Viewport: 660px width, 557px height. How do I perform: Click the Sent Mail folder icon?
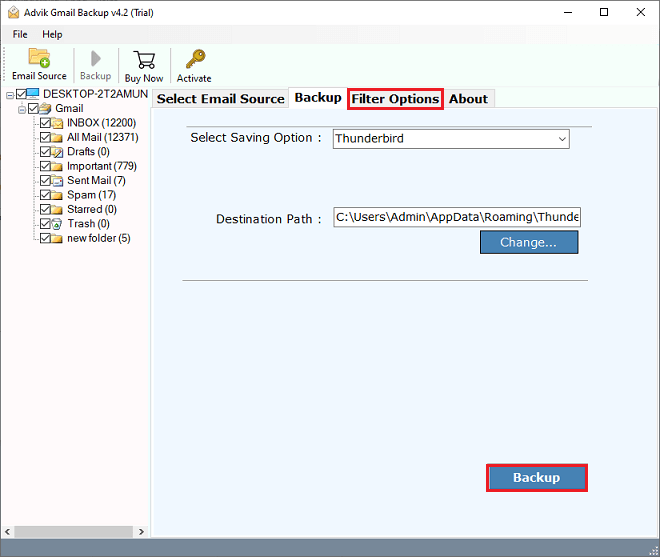58,181
